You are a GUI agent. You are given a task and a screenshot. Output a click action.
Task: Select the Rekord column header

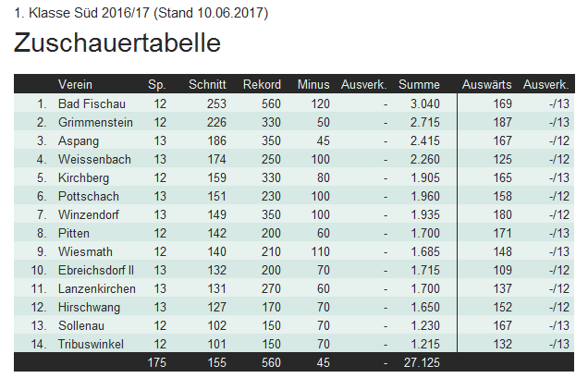(262, 84)
